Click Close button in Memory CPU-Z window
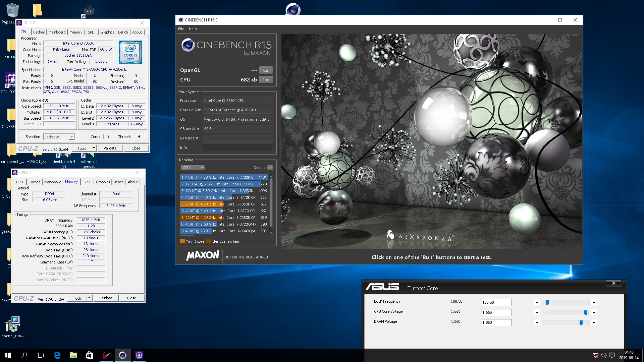Image resolution: width=644 pixels, height=362 pixels. point(131,298)
